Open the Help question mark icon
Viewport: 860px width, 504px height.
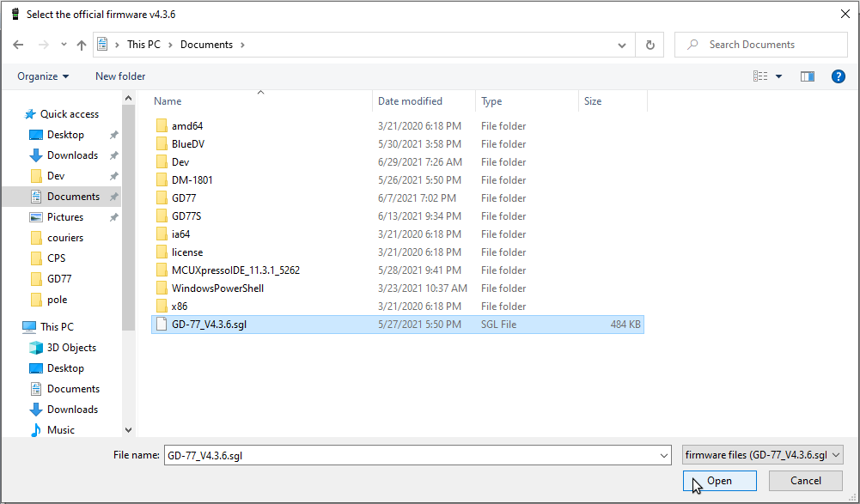coord(839,76)
